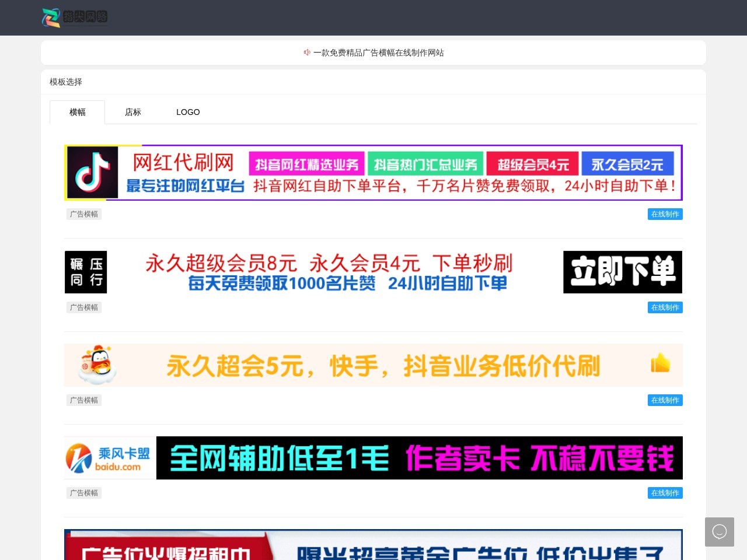This screenshot has width=747, height=560.
Task: Select the 网红代刷网 TikTok banner template
Action: coord(373,173)
